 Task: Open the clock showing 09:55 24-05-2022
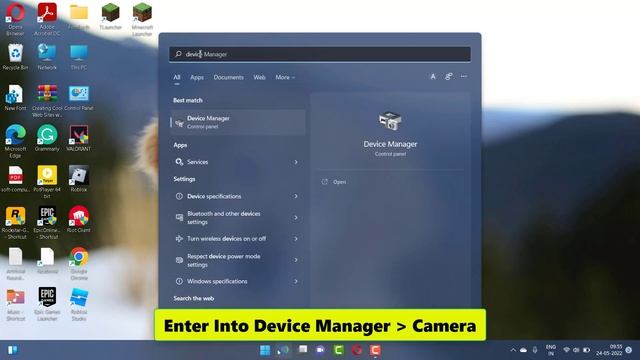coord(609,350)
